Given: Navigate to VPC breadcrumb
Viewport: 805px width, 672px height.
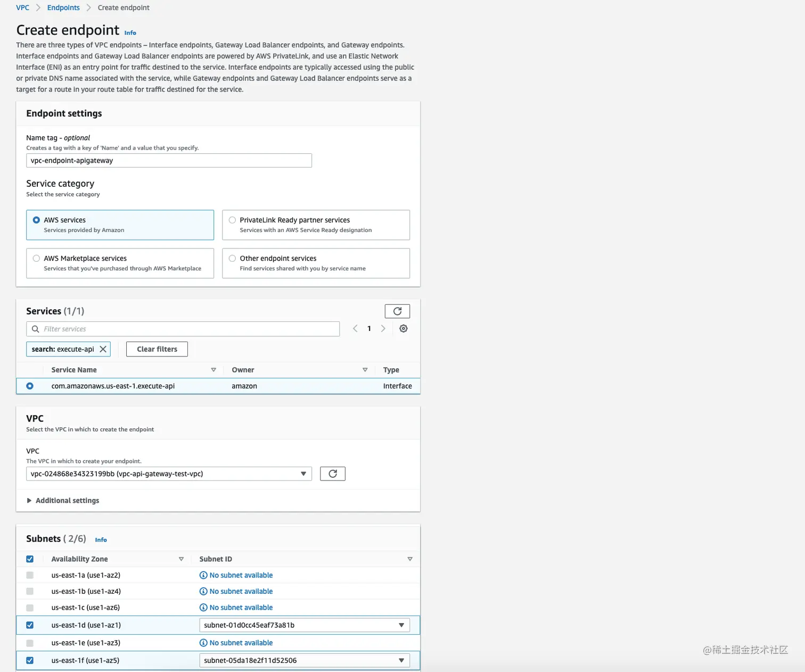Looking at the screenshot, I should (22, 7).
